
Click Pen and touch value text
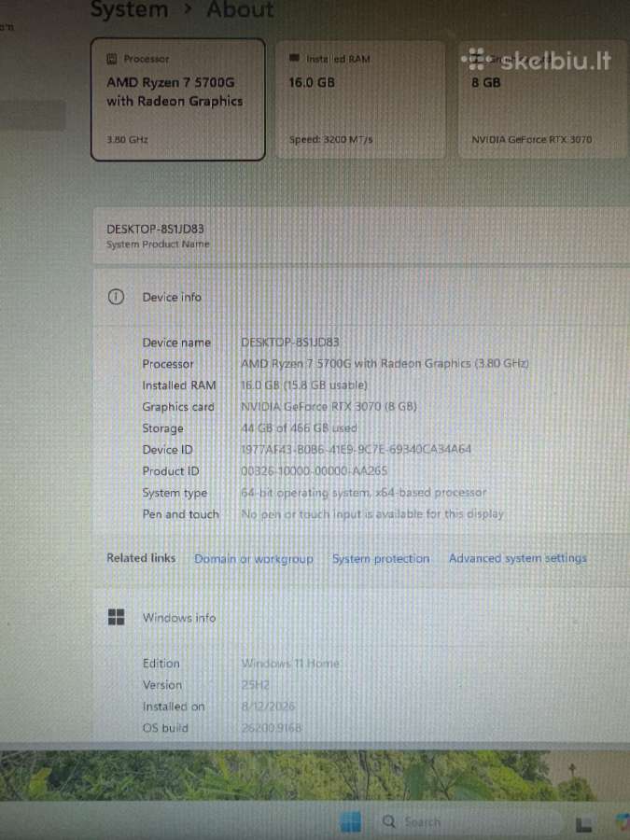coord(372,513)
